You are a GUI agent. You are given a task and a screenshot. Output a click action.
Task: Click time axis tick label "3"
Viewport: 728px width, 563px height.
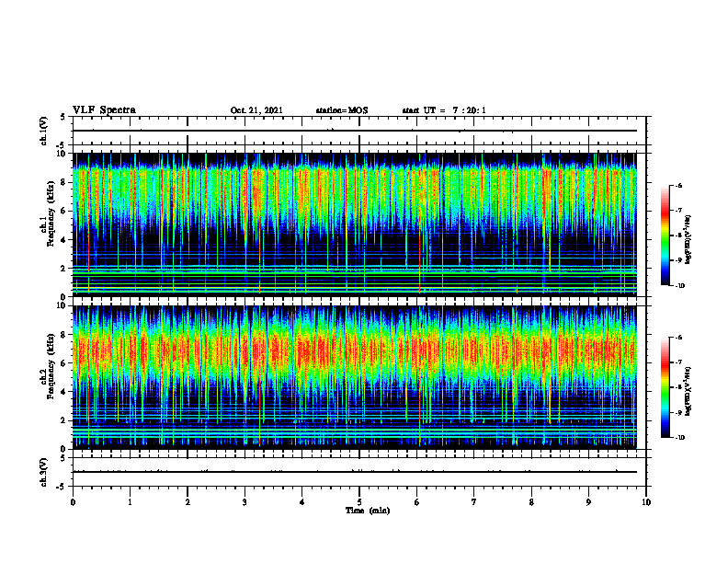(x=245, y=502)
